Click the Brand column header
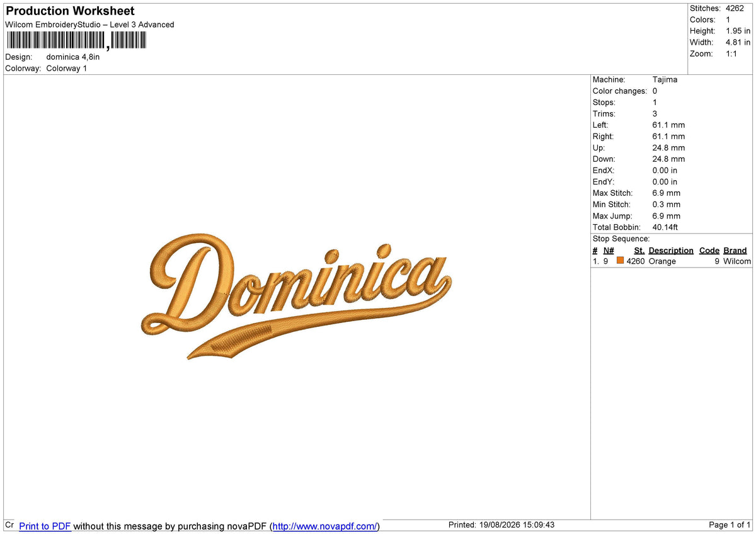 (x=735, y=250)
